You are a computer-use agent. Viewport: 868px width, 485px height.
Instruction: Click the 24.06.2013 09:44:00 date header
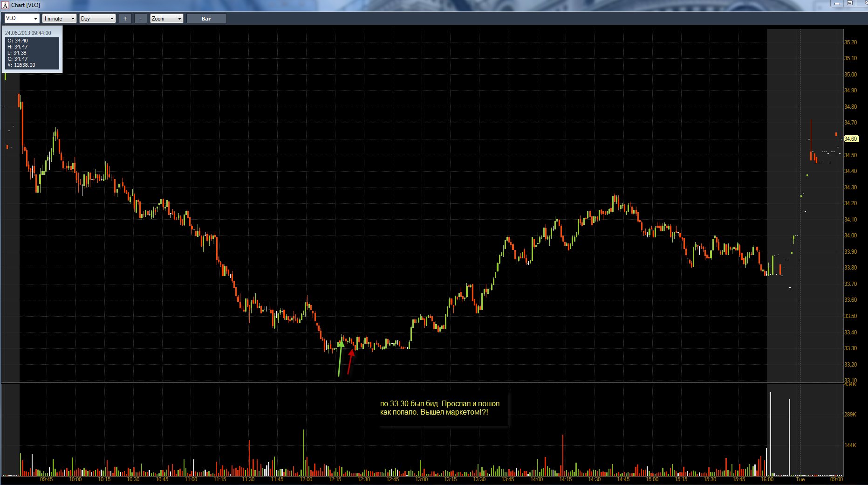point(28,33)
